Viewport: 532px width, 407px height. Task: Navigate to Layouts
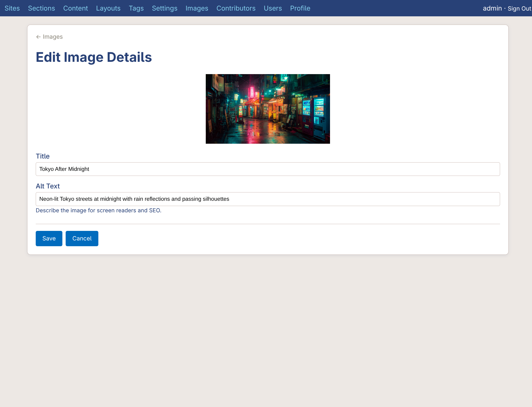click(108, 8)
